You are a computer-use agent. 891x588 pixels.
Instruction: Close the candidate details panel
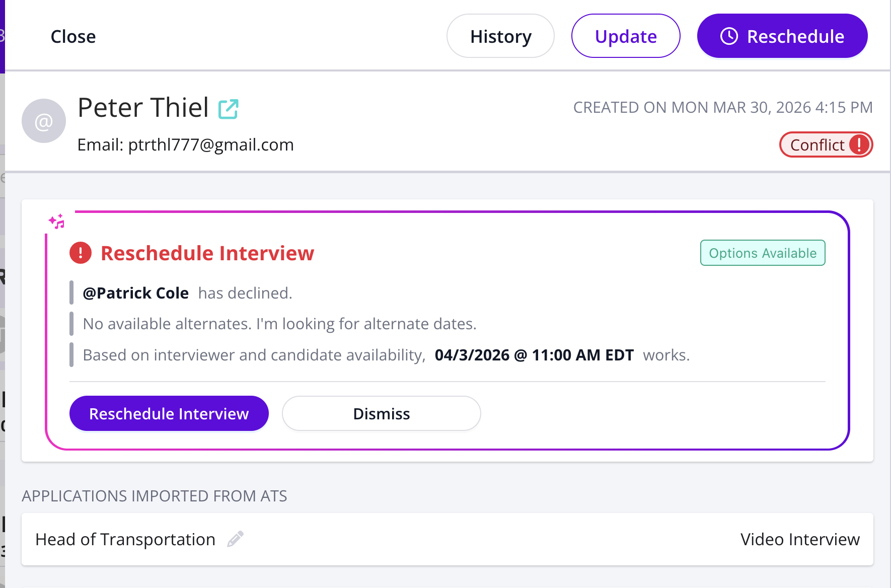point(73,36)
